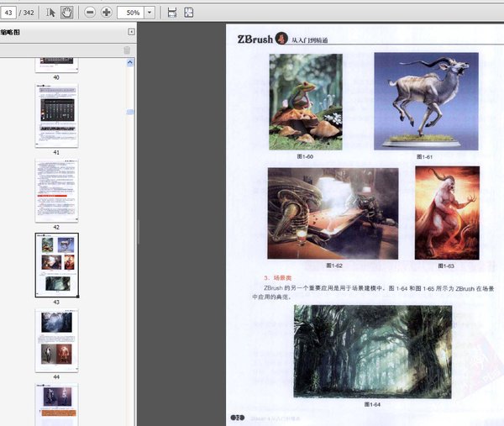504x426 pixels.
Task: Click the antelope sculpture image 1-61
Action: click(x=426, y=102)
